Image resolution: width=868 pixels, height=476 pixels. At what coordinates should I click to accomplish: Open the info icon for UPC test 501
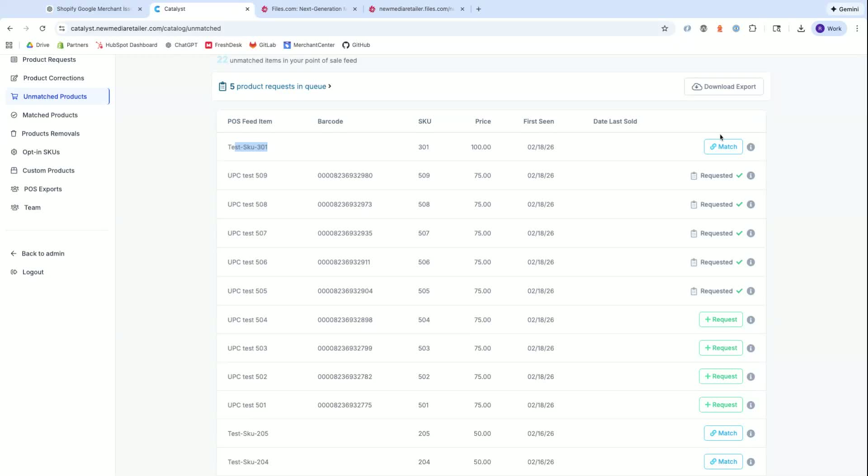750,406
